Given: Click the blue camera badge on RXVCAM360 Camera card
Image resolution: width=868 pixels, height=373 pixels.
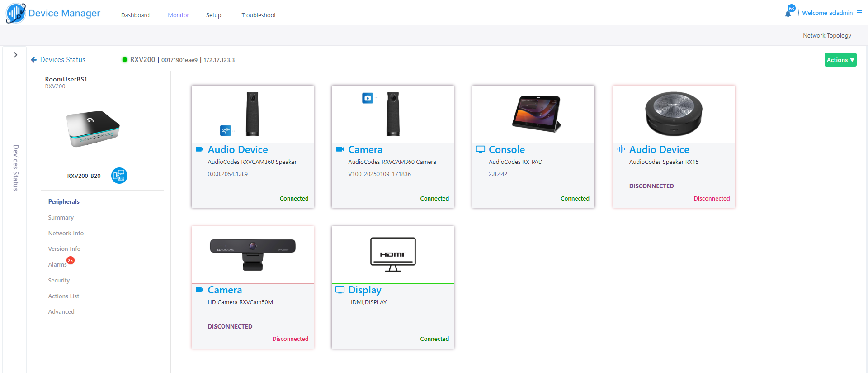Looking at the screenshot, I should click(368, 98).
